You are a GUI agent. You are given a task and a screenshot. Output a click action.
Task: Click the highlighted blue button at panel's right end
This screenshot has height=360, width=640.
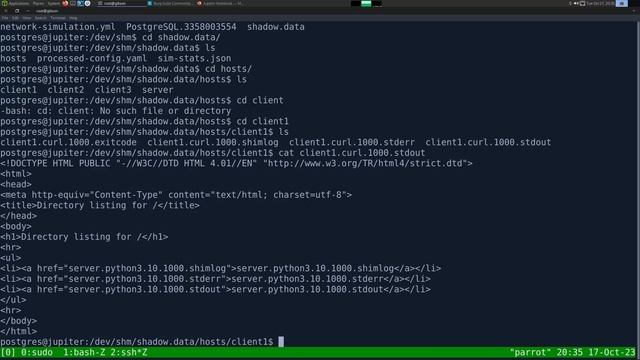pyautogui.click(x=622, y=3)
